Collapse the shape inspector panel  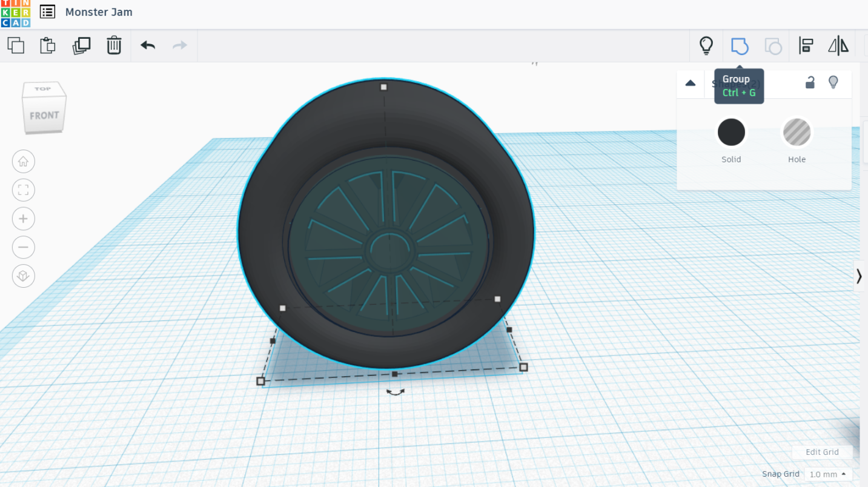[x=691, y=83]
